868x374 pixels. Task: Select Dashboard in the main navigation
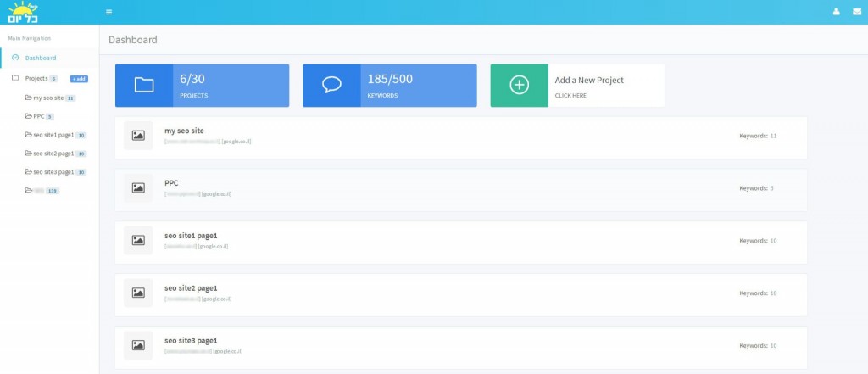click(40, 58)
